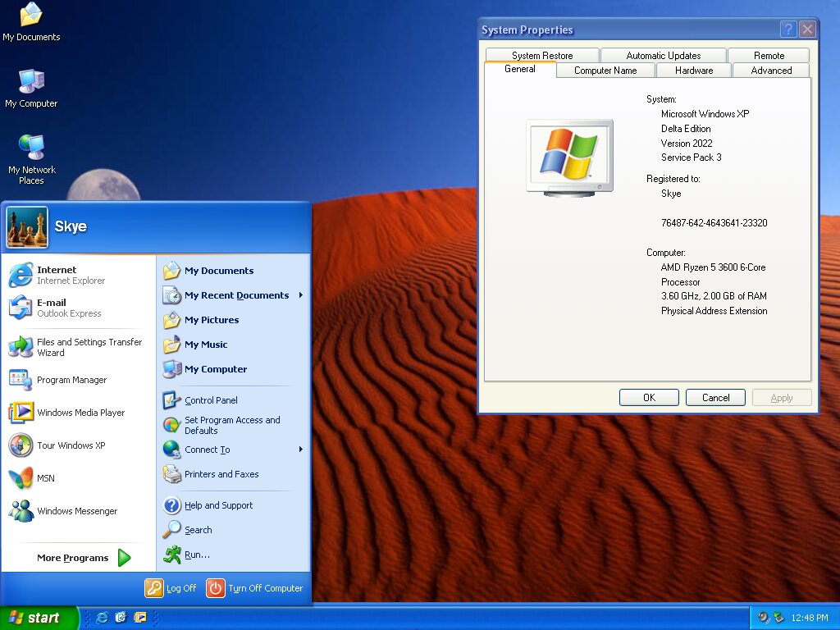Viewport: 840px width, 630px height.
Task: Open My Network Places desktop icon
Action: click(x=32, y=159)
